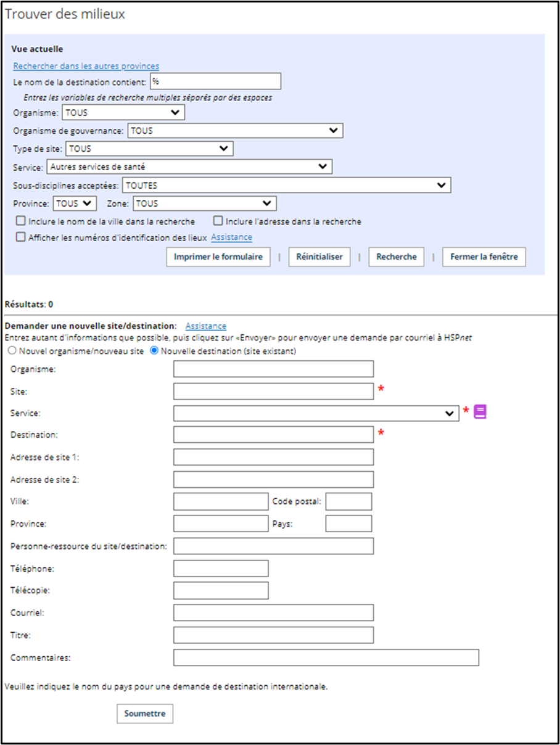Click Rechercher dans les autres provinces link
The width and height of the screenshot is (560, 745).
click(x=86, y=66)
